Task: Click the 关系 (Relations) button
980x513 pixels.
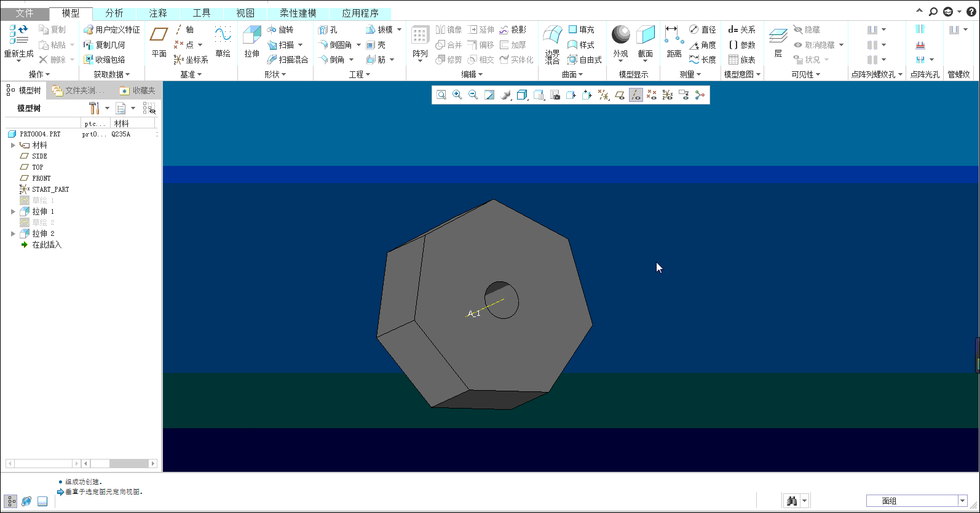Action: [742, 29]
